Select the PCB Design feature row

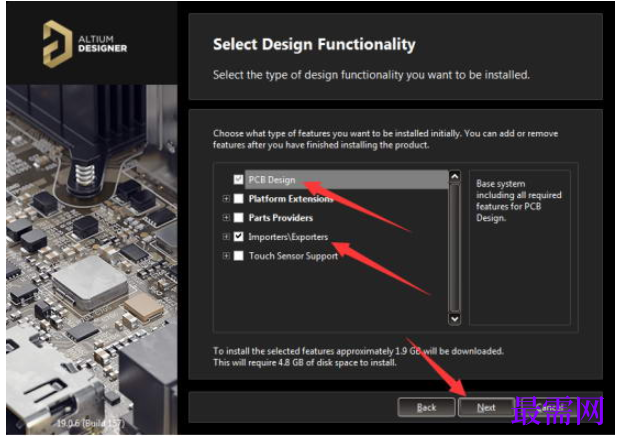346,180
